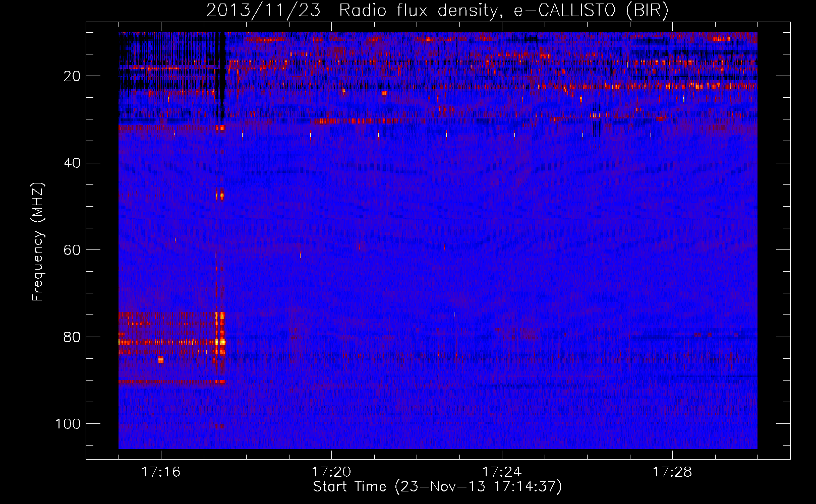Click the 'Frequency (MHZ)' axis label
The height and width of the screenshot is (504, 816).
[x=38, y=242]
